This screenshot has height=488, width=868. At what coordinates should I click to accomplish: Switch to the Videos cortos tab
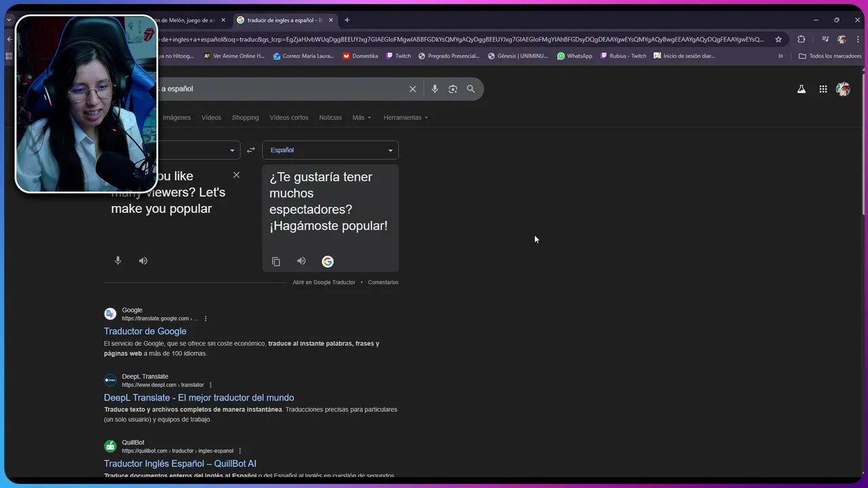[x=289, y=117]
